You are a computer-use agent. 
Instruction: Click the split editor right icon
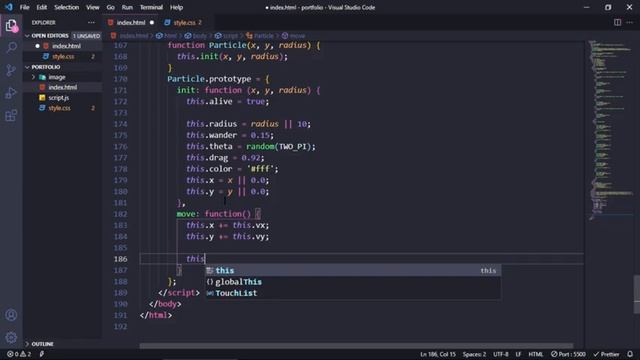[x=617, y=22]
